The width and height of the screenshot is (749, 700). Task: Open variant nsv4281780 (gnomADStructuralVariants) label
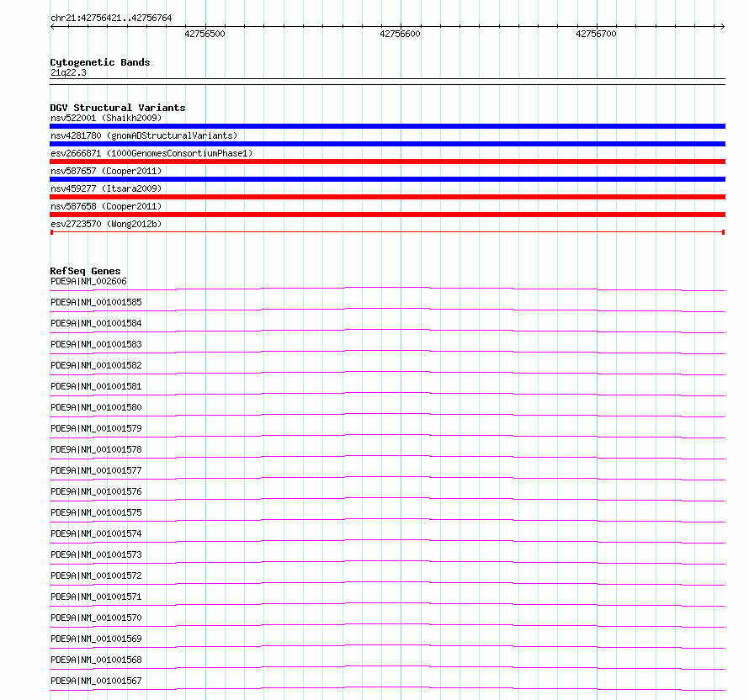click(144, 135)
